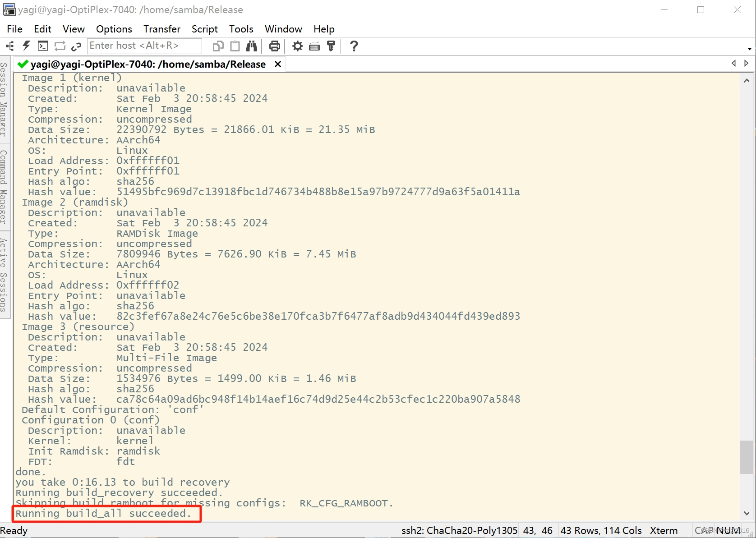Click 'Init Ramdisk: ramdisk' line
Viewport: 756px width, 538px height.
[x=94, y=451]
